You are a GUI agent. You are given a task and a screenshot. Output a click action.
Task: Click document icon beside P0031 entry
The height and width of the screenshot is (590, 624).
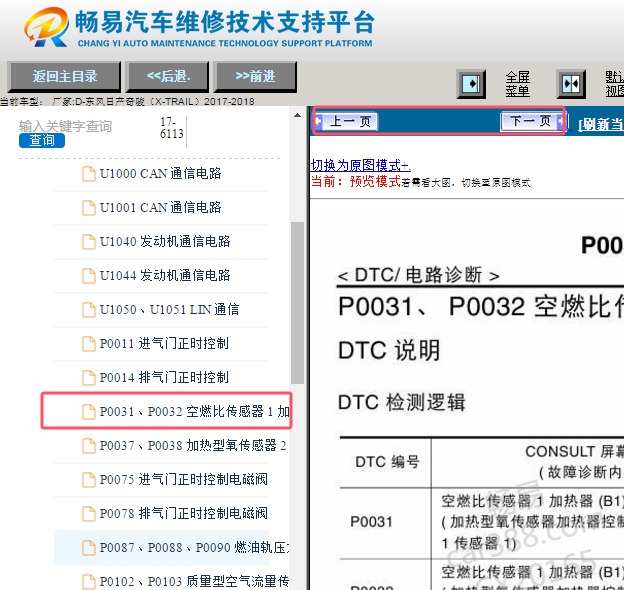click(x=89, y=411)
